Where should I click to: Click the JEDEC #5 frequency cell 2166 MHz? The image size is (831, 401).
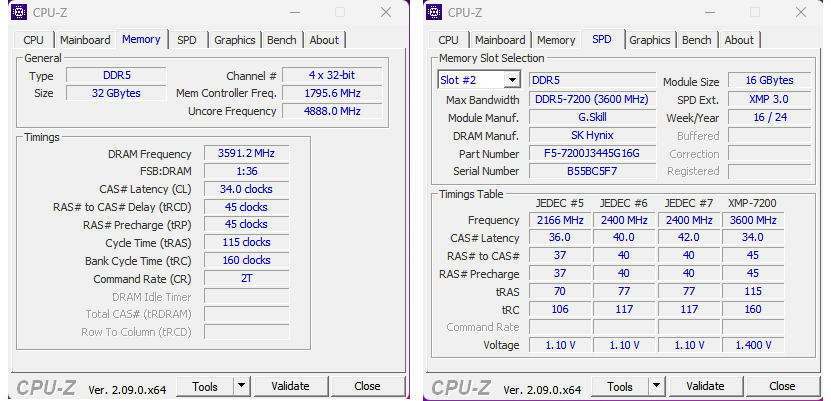[560, 220]
